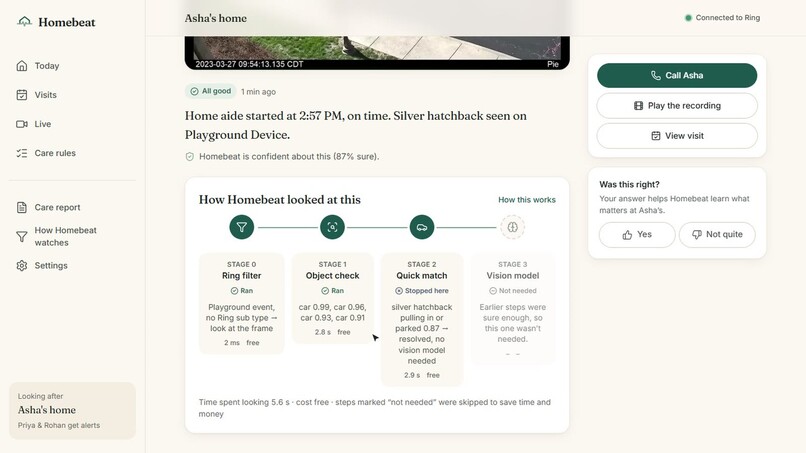Click the thumbs-up icon
Viewport: 806px width, 453px height.
pos(627,235)
